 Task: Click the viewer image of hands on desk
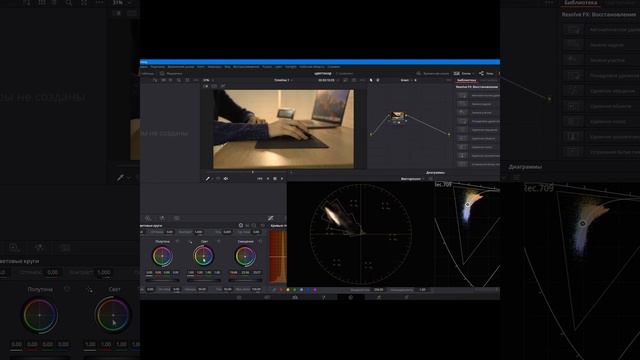[283, 129]
